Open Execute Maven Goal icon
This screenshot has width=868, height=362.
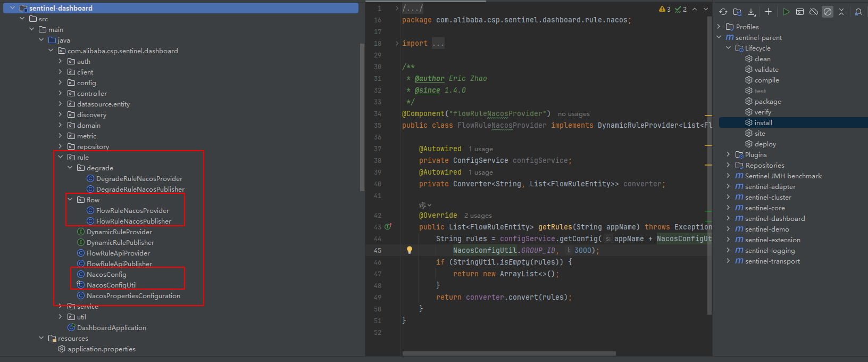coord(799,12)
